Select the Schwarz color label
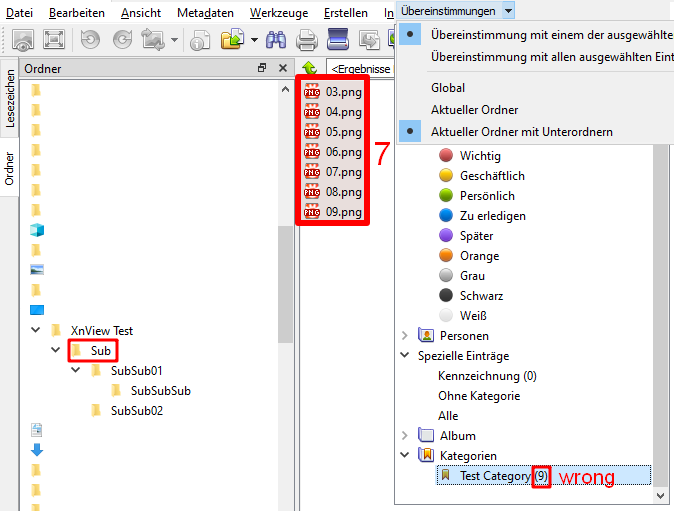The image size is (674, 511). (x=471, y=296)
